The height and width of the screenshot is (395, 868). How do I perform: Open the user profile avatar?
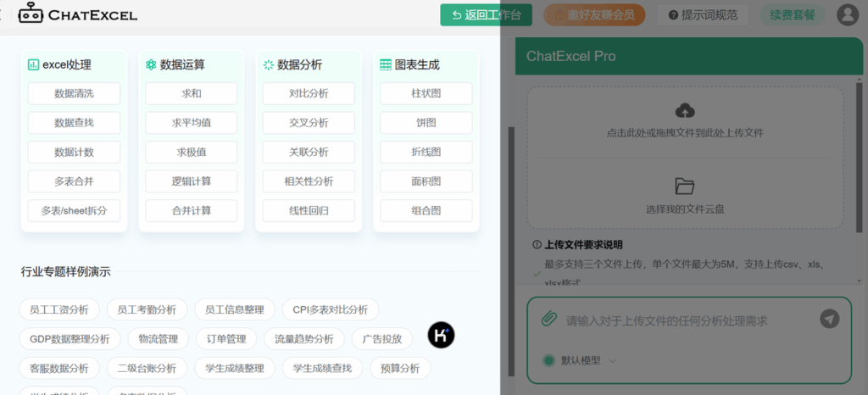click(x=847, y=14)
